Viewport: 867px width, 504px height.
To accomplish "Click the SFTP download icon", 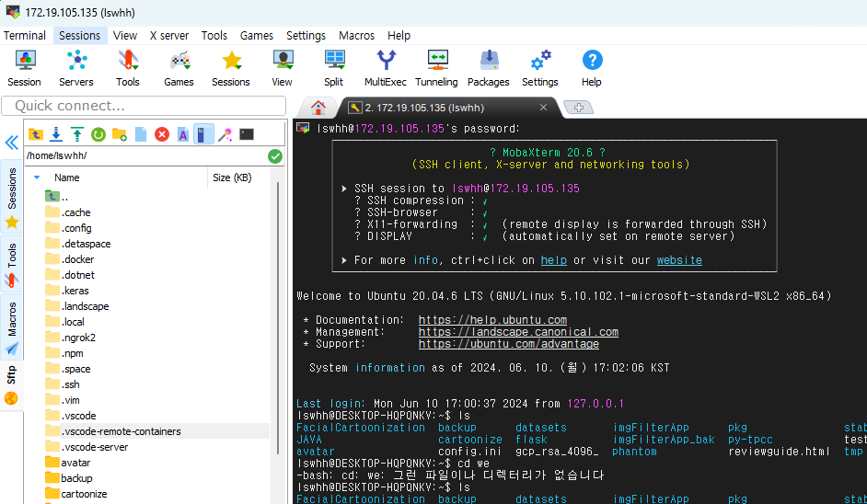I will click(56, 134).
